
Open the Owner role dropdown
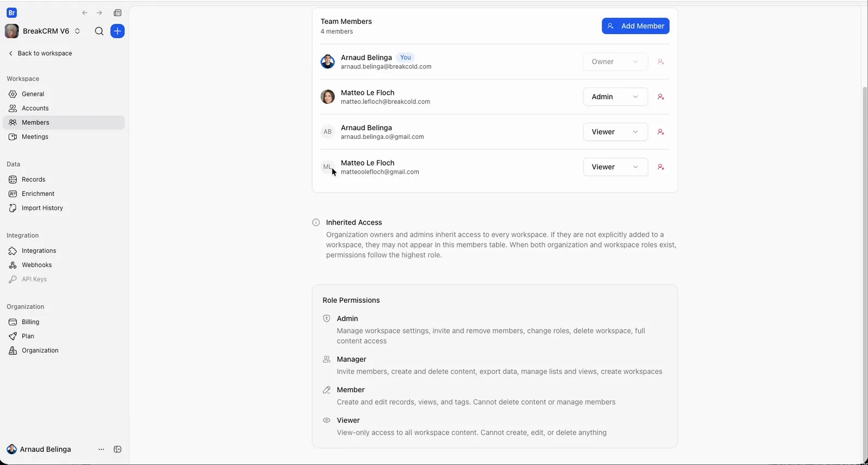click(x=615, y=61)
